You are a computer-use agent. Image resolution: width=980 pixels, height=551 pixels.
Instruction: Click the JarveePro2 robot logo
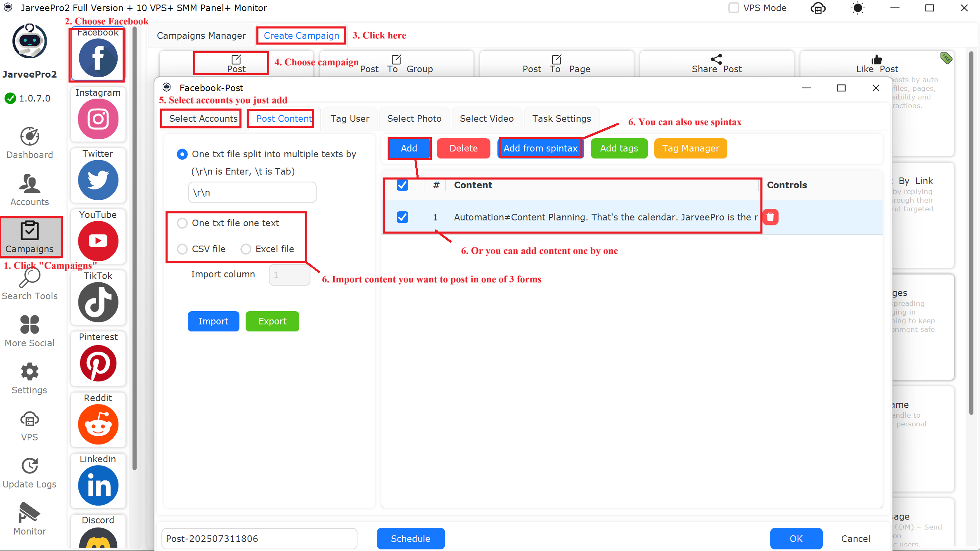[x=30, y=41]
